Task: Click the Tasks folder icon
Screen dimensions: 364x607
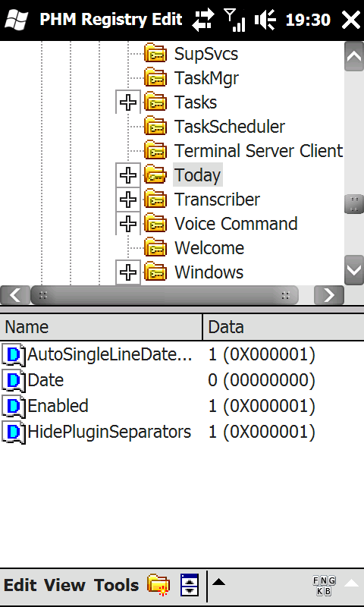Action: click(x=155, y=102)
